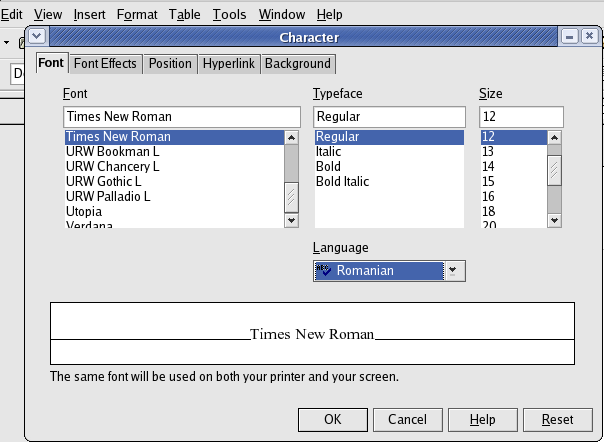
Task: Click the Help button in dialog
Action: click(483, 420)
